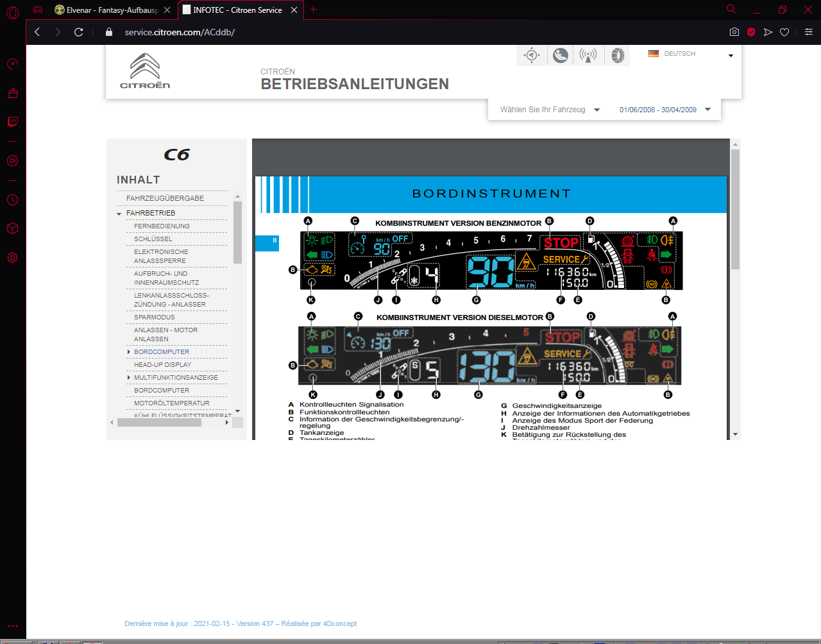This screenshot has width=821, height=644.
Task: Click content pane scroll-down arrow
Action: (x=736, y=434)
